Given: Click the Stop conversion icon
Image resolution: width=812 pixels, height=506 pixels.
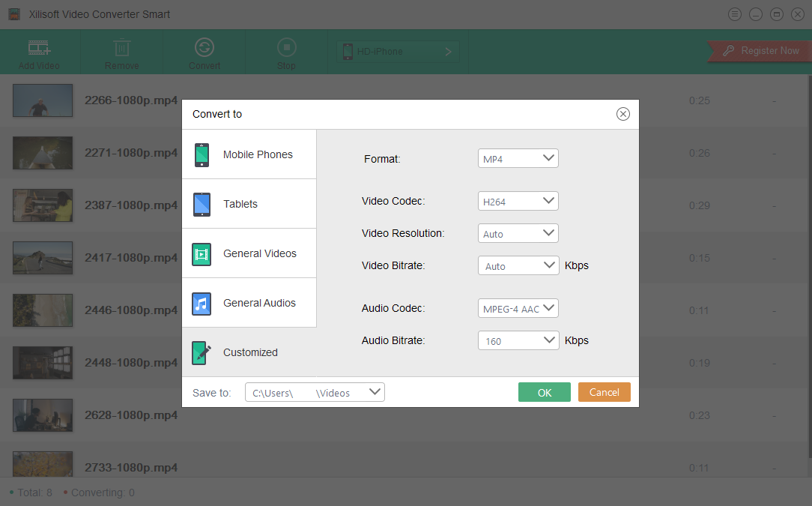Looking at the screenshot, I should [286, 49].
